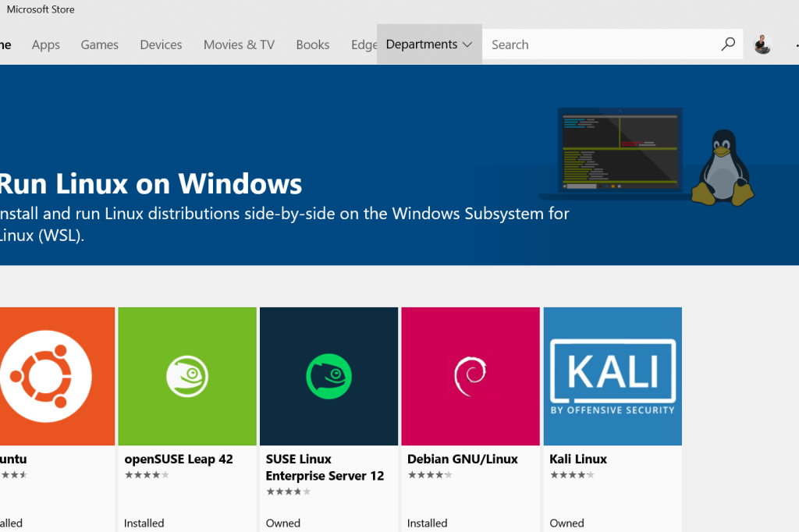Viewport: 799px width, 532px height.
Task: Open the SUSE Linux Enterprise Server logo tile
Action: pyautogui.click(x=328, y=376)
